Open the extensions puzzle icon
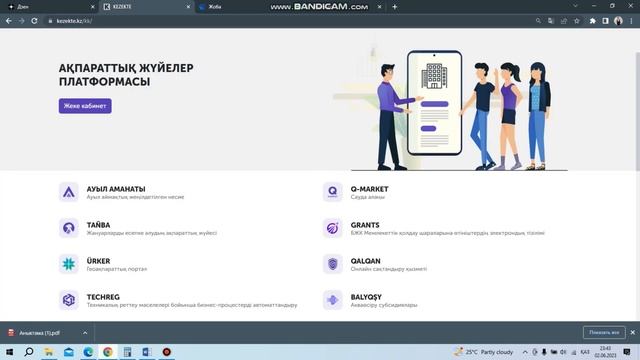This screenshot has width=640, height=360. (592, 21)
